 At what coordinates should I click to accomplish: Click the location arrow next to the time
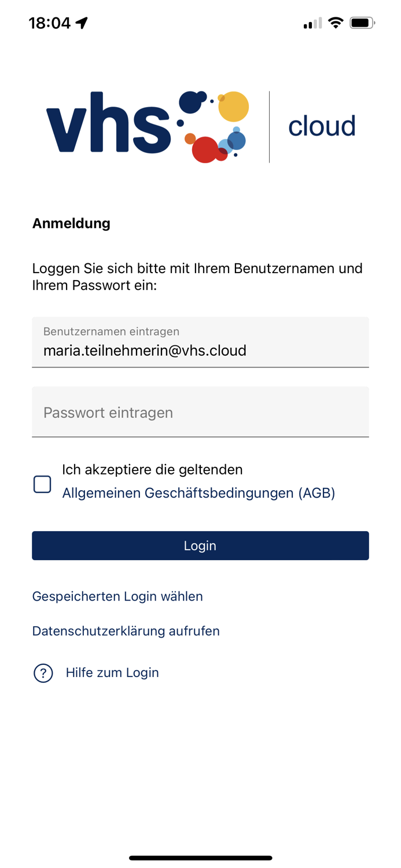(x=81, y=22)
